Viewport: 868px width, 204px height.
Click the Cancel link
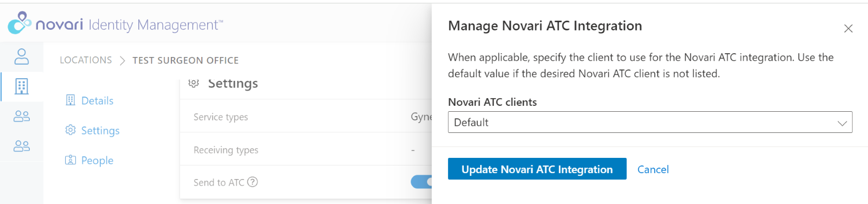(x=653, y=169)
